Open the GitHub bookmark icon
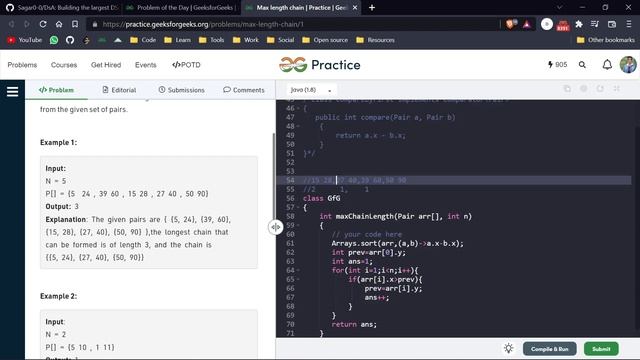The width and height of the screenshot is (640, 360). tap(70, 40)
